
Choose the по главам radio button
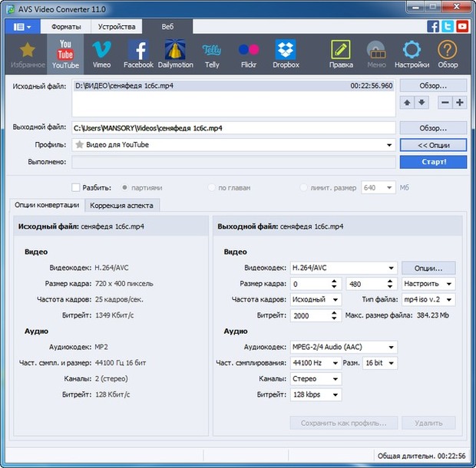tap(212, 187)
